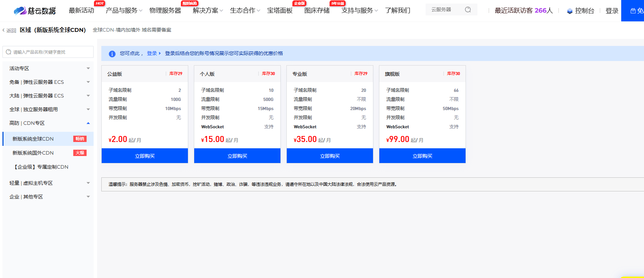Image resolution: width=644 pixels, height=278 pixels.
Task: Click the 火爆 tag beside 新版系统国外CDN
Action: click(80, 153)
